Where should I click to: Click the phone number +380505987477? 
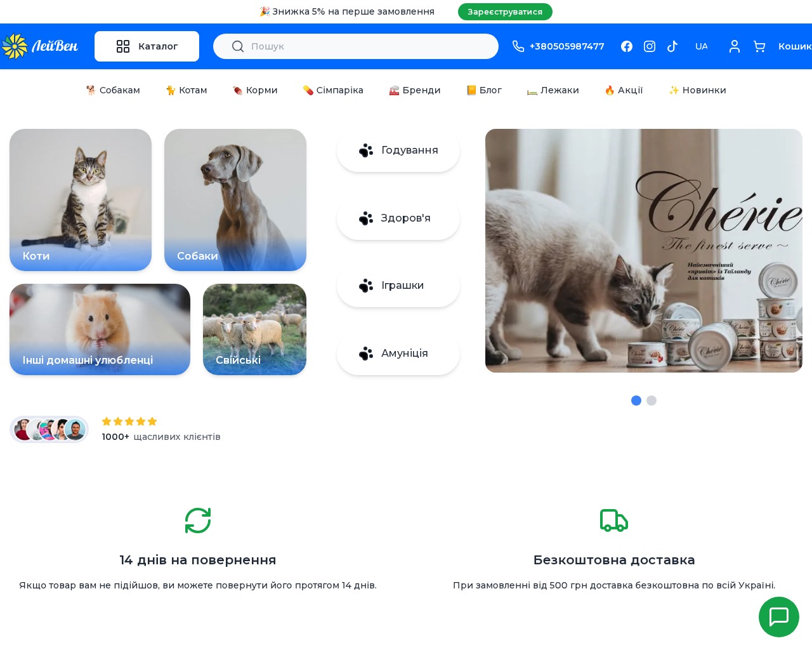pos(558,46)
